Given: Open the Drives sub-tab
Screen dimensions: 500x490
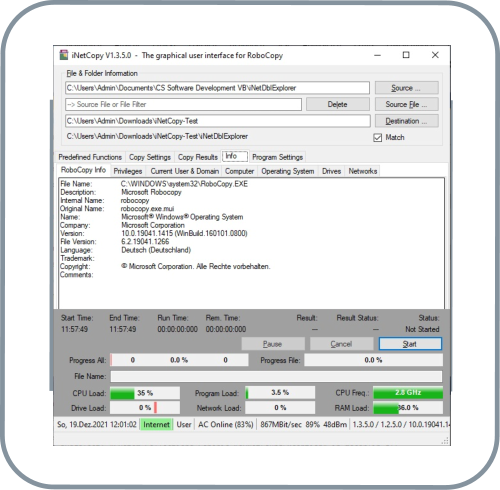Looking at the screenshot, I should tap(331, 171).
